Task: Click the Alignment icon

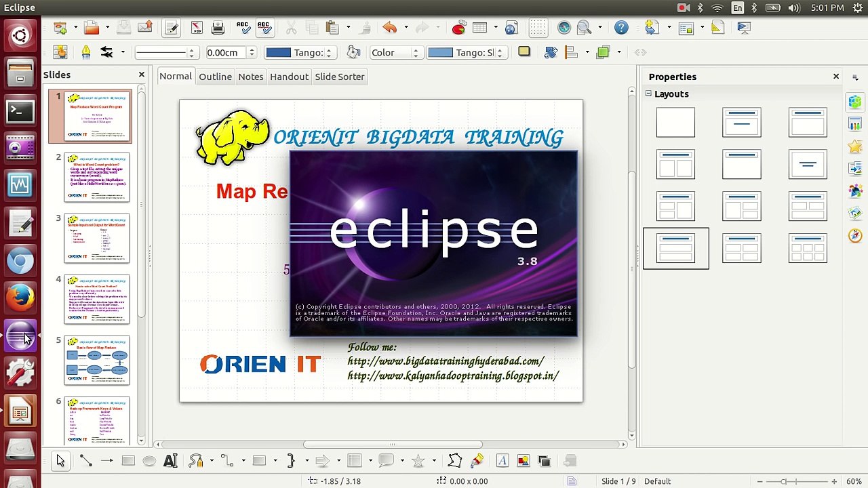Action: tap(570, 52)
